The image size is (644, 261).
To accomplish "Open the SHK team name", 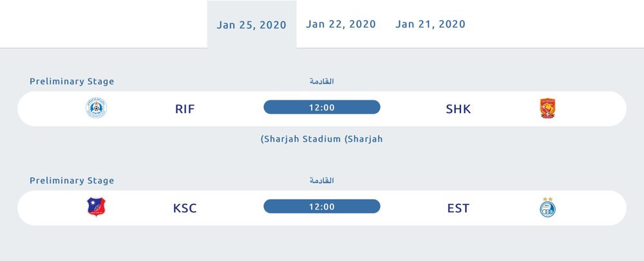I will pyautogui.click(x=459, y=109).
